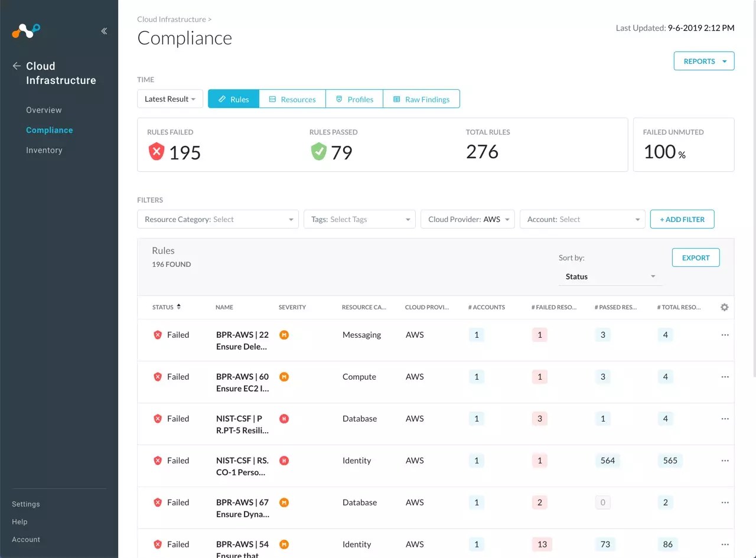756x558 pixels.
Task: Click the Compute resource category cell
Action: [359, 377]
